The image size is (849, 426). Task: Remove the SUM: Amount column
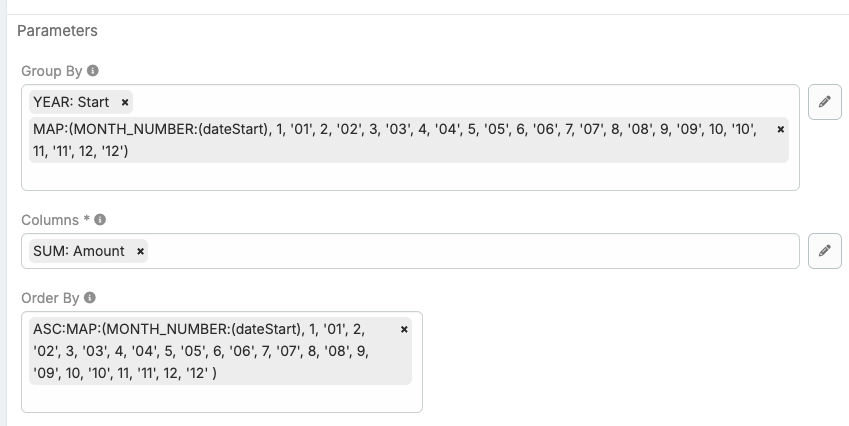pyautogui.click(x=140, y=251)
